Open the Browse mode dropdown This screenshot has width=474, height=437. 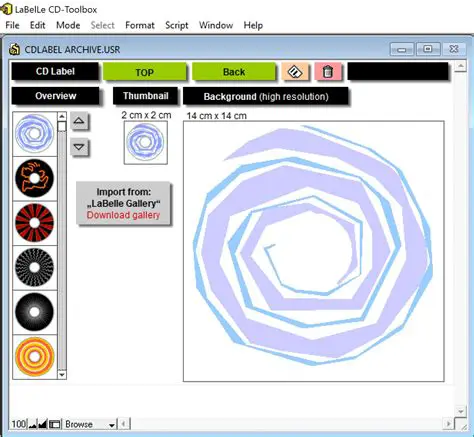(90, 424)
